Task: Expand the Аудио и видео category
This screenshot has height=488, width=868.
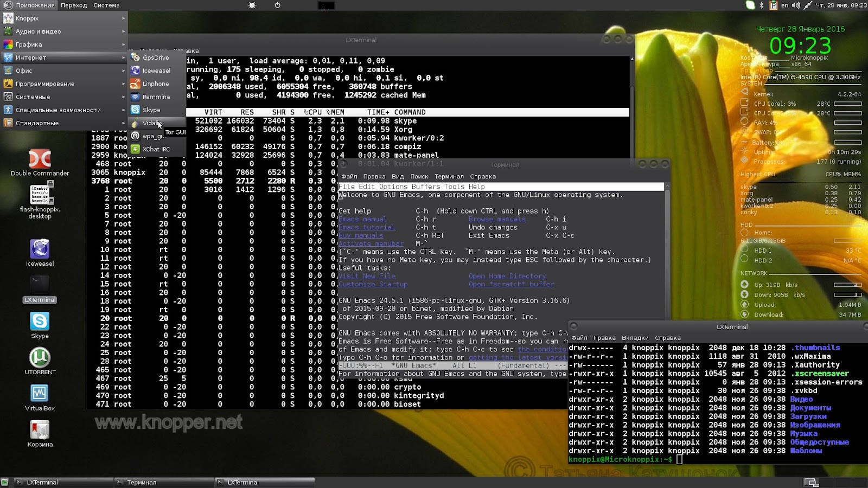Action: (64, 31)
